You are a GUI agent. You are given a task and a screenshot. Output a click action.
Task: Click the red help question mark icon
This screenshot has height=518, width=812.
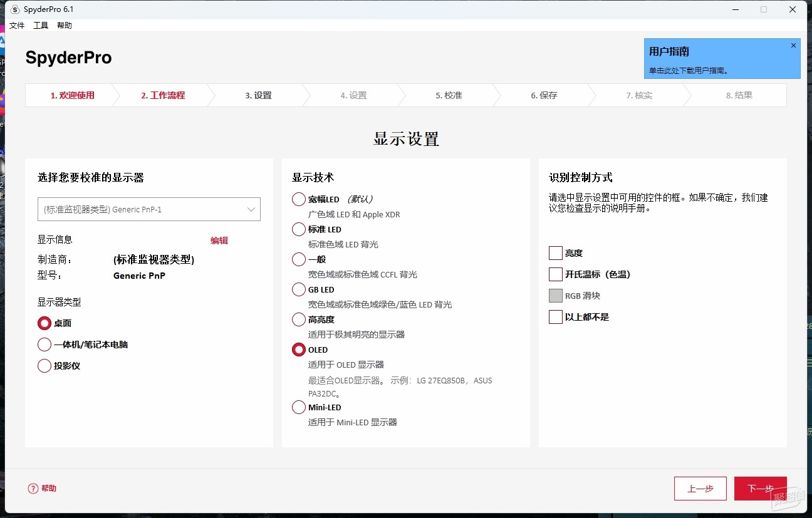[x=33, y=489]
